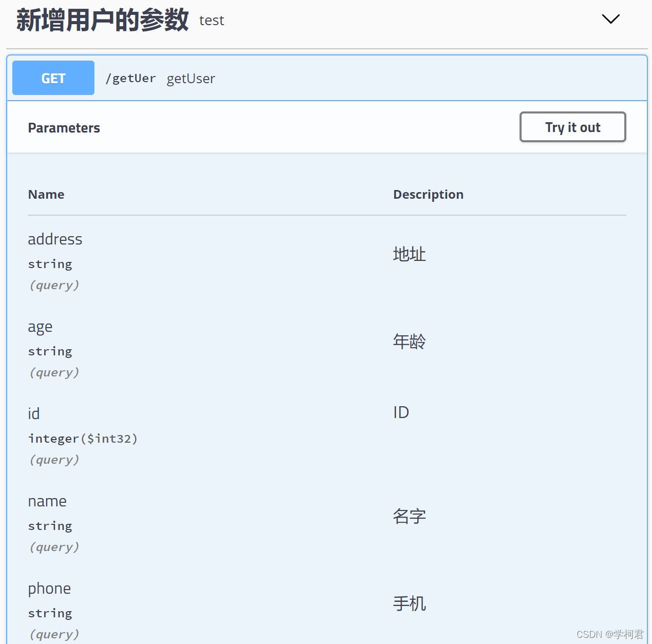Click the age parameter name

(40, 327)
